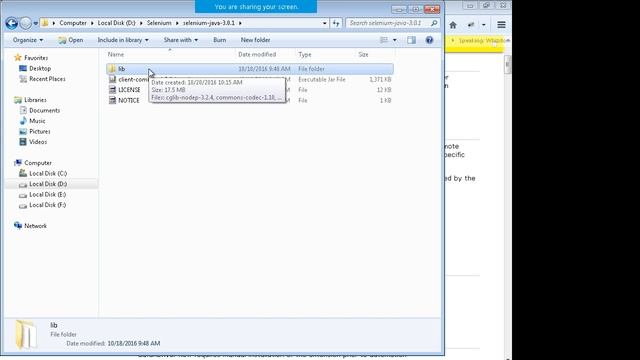Viewport: 640px width, 360px height.
Task: Click New folder in the toolbar
Action: (256, 40)
